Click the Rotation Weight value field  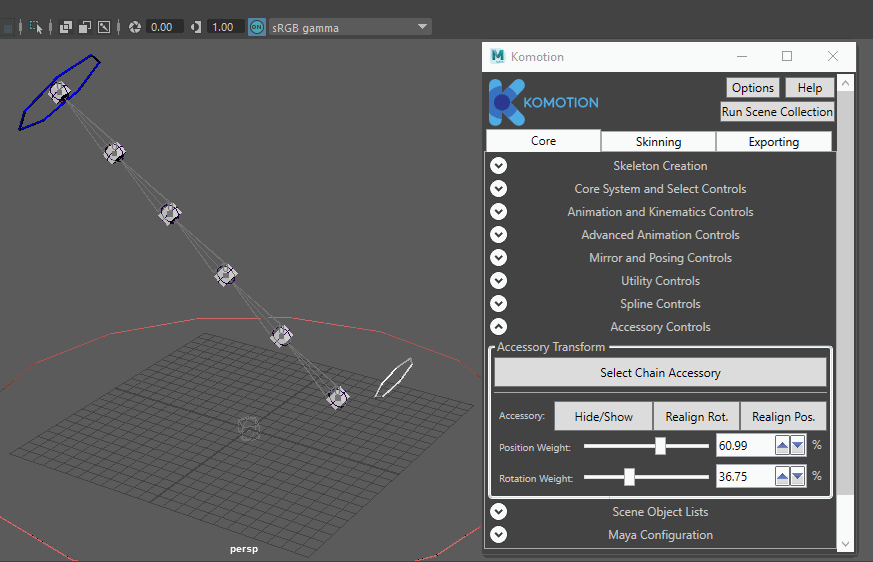coord(745,476)
